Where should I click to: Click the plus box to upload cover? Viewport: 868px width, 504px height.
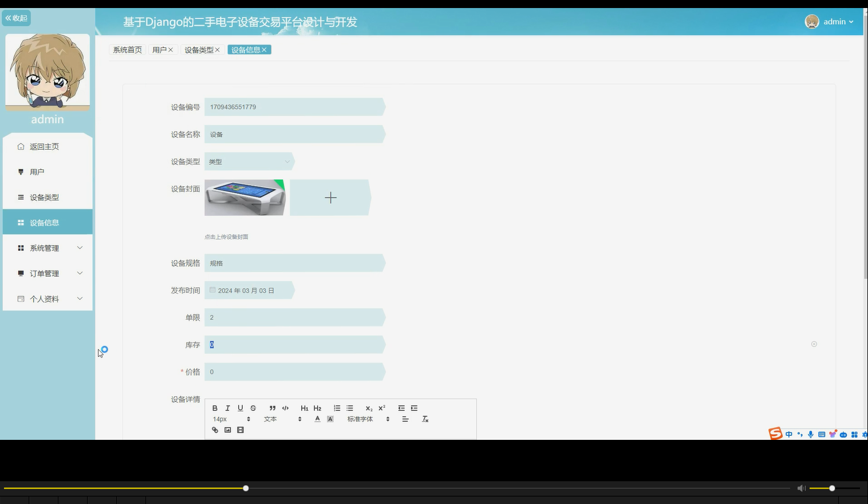330,198
